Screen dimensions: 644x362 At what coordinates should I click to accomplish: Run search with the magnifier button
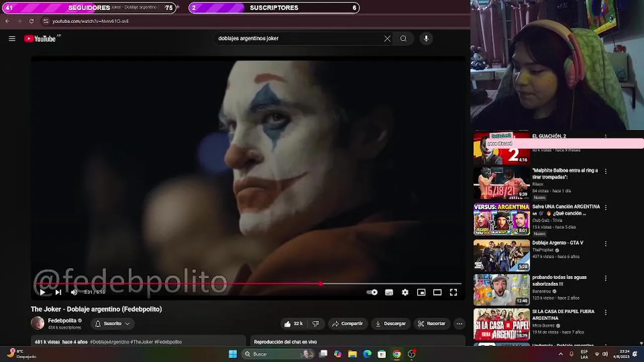pyautogui.click(x=403, y=39)
